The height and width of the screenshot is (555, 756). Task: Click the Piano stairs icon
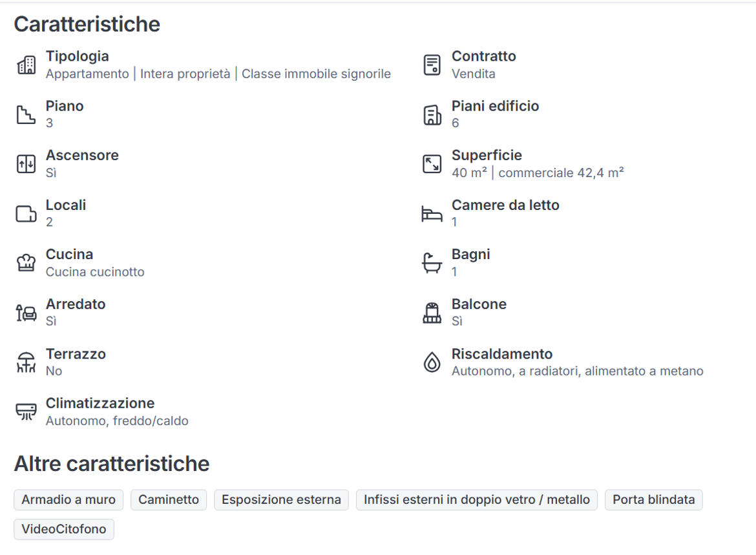point(26,115)
